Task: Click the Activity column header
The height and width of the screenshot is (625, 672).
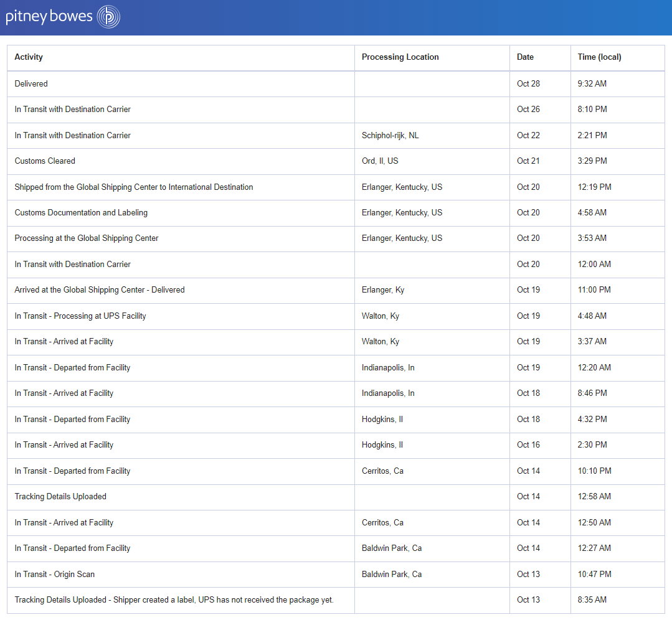Action: point(29,57)
